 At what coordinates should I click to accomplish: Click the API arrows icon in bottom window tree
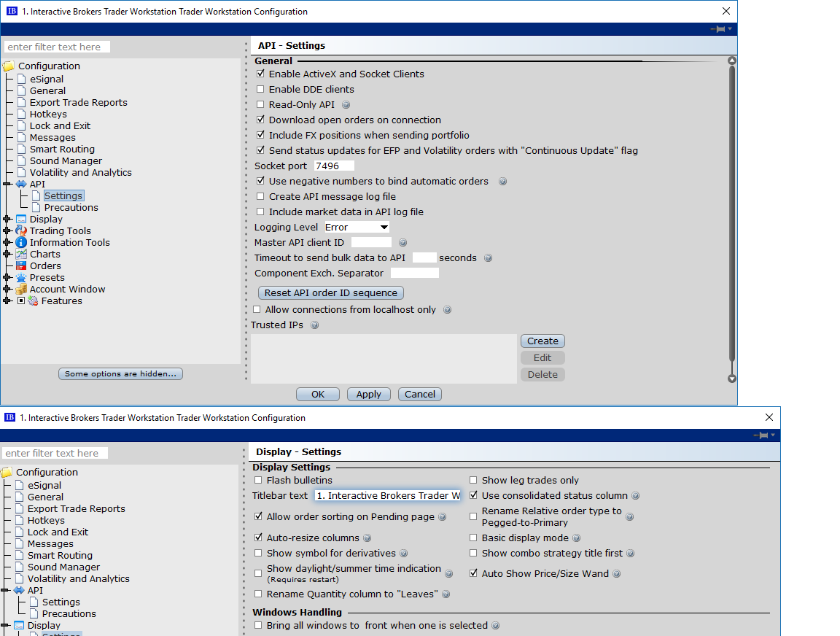coord(19,590)
